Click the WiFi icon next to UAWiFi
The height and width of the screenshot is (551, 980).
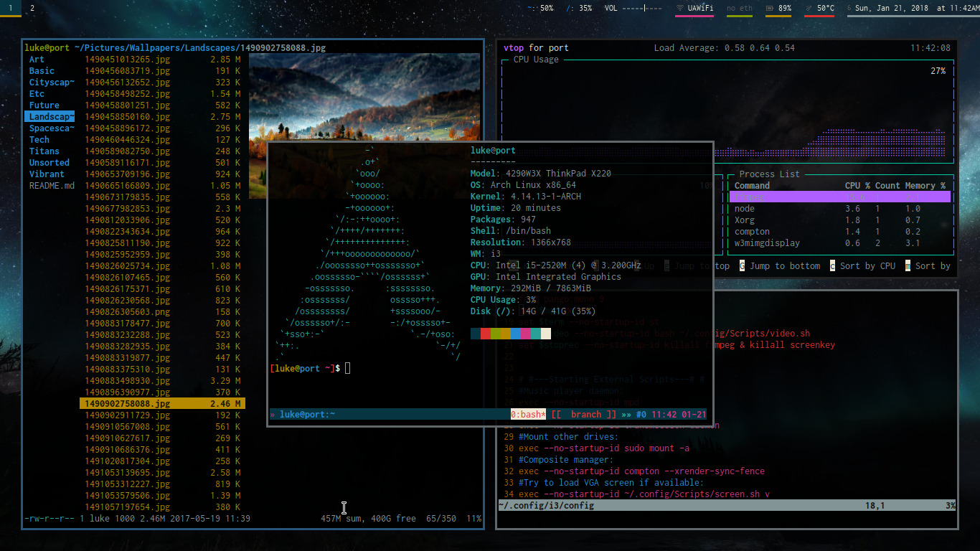680,9
